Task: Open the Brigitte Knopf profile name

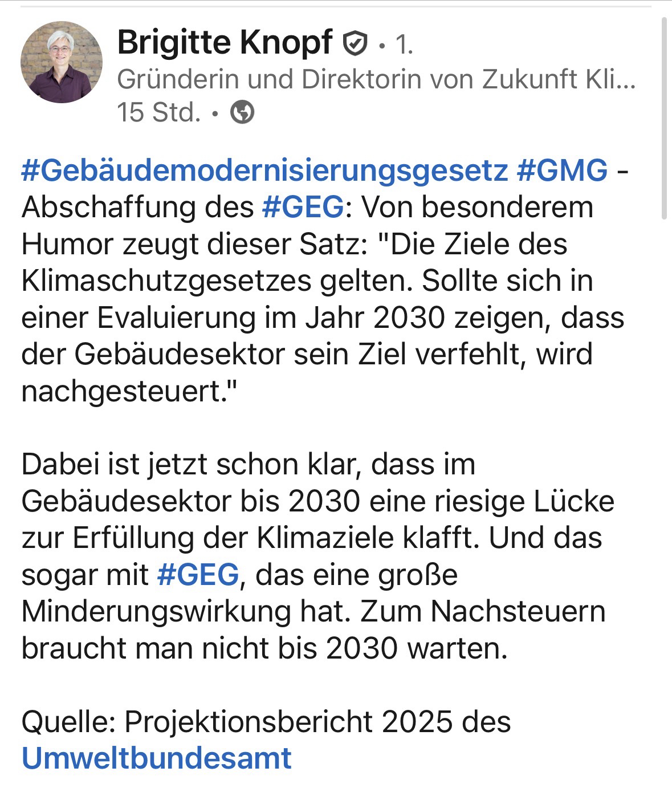Action: pyautogui.click(x=225, y=43)
